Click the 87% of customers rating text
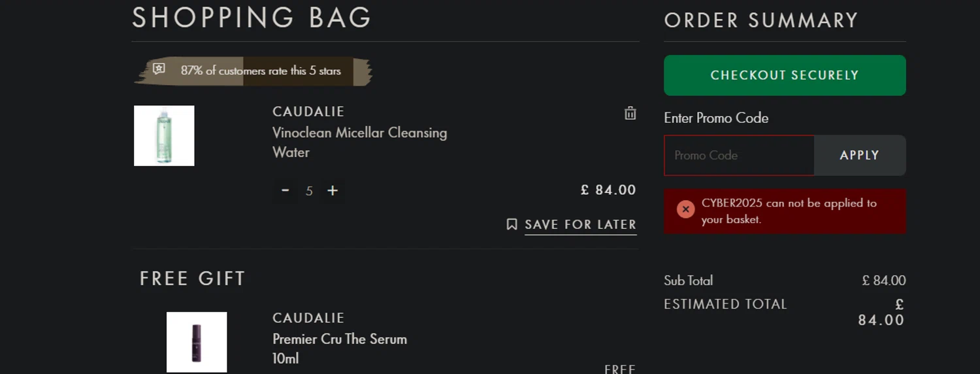This screenshot has height=374, width=980. (261, 71)
